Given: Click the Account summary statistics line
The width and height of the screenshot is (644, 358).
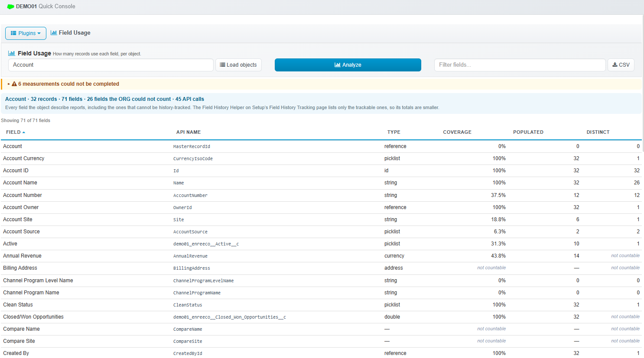Looking at the screenshot, I should (x=104, y=99).
